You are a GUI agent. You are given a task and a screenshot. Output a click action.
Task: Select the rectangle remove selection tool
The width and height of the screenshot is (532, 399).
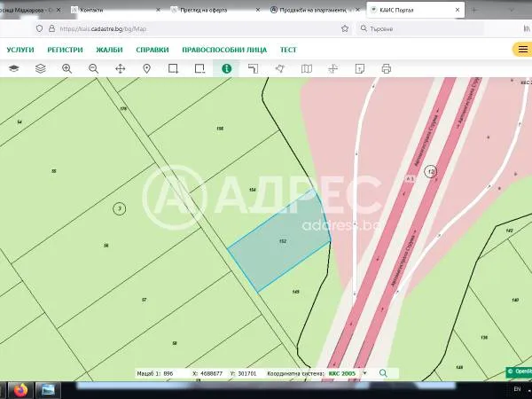pyautogui.click(x=199, y=68)
